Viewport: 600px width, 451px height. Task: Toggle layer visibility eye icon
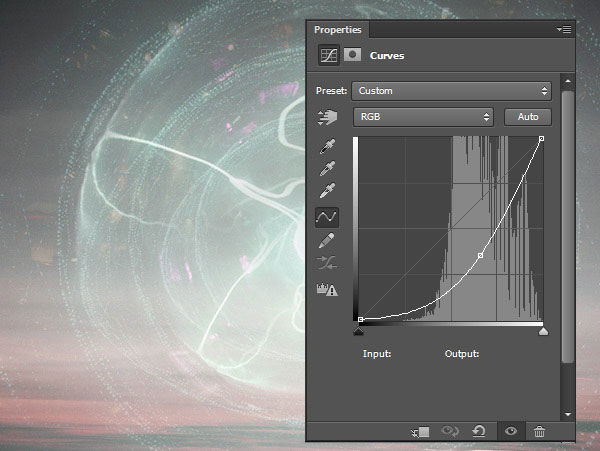point(510,431)
